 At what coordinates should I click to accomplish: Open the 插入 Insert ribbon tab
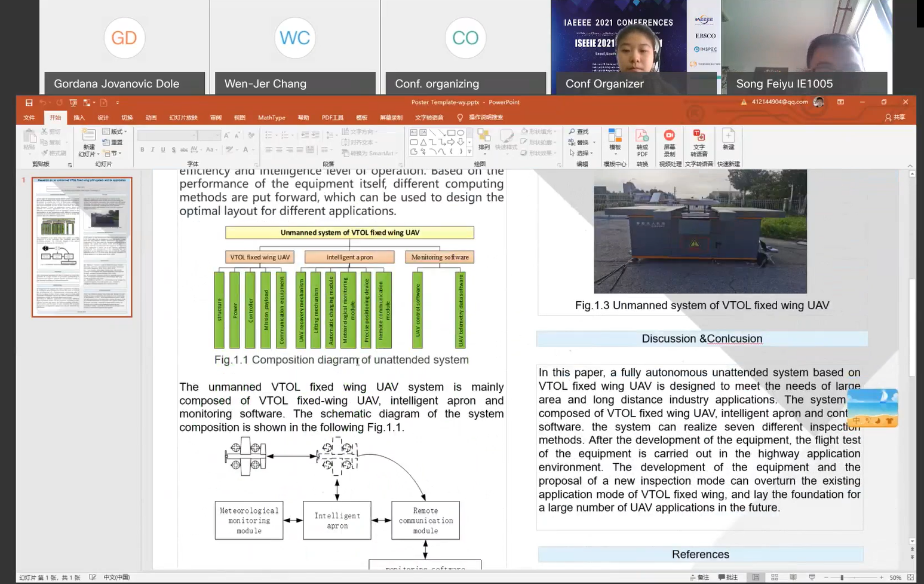pos(79,118)
